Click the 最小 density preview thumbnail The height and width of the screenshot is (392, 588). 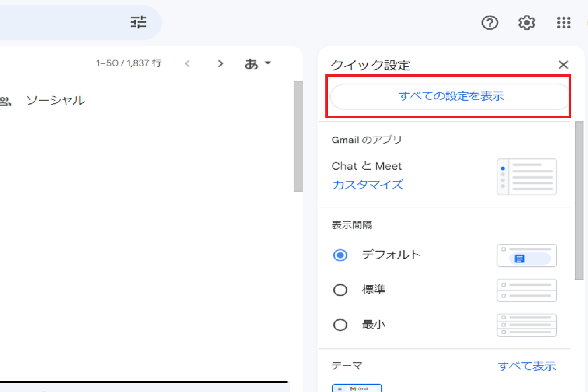click(x=527, y=325)
